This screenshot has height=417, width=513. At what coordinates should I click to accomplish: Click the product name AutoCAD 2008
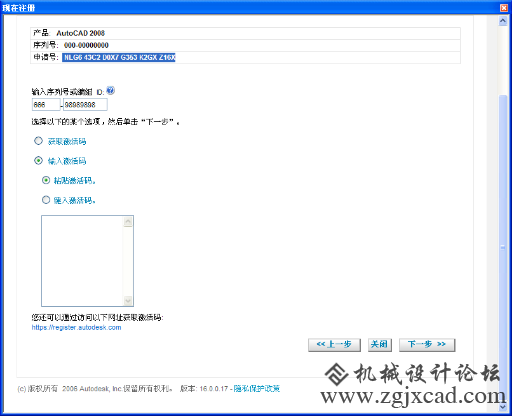click(81, 33)
